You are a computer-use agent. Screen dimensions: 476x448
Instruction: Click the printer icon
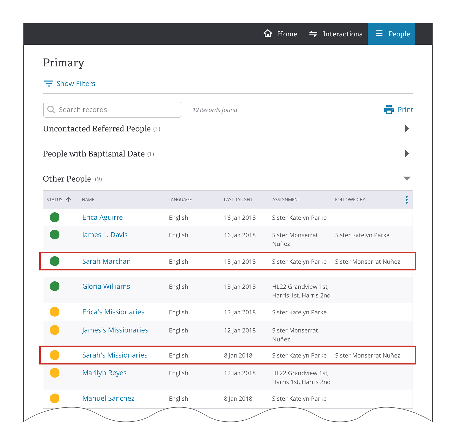click(388, 109)
